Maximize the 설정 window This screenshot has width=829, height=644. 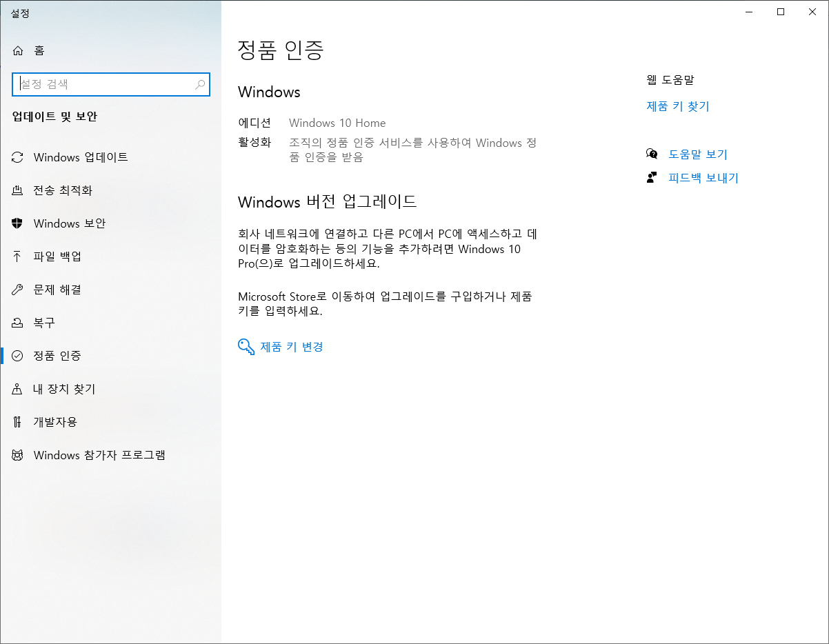tap(781, 11)
